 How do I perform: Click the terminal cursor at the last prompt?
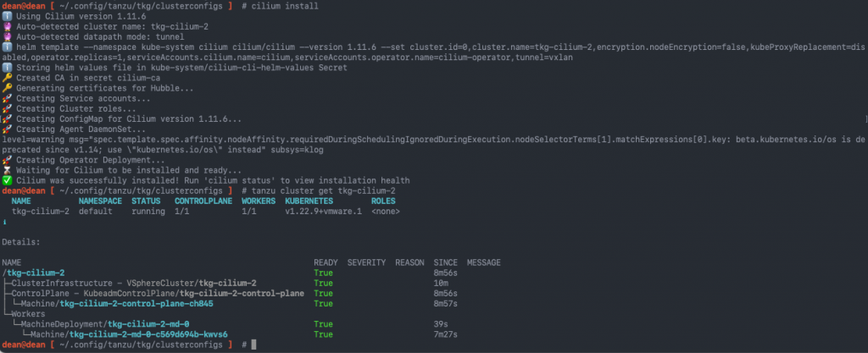point(254,345)
